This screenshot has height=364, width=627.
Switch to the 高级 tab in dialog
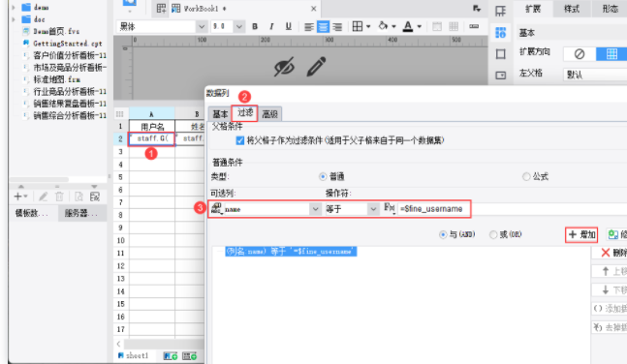[x=270, y=114]
